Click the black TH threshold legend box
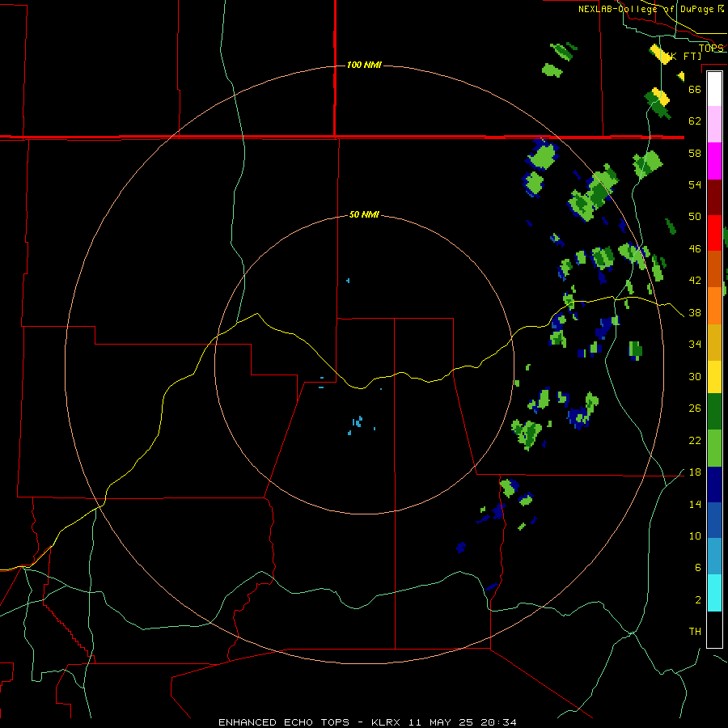Image resolution: width=728 pixels, height=728 pixels. coord(714,629)
